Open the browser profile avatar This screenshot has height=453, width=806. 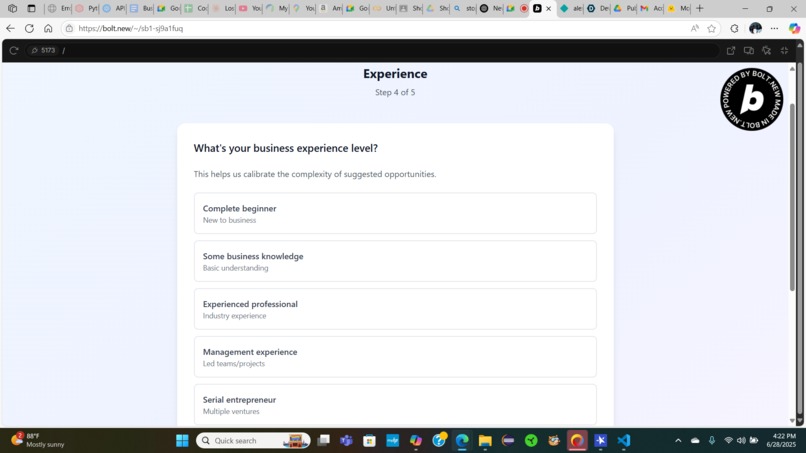coord(755,28)
